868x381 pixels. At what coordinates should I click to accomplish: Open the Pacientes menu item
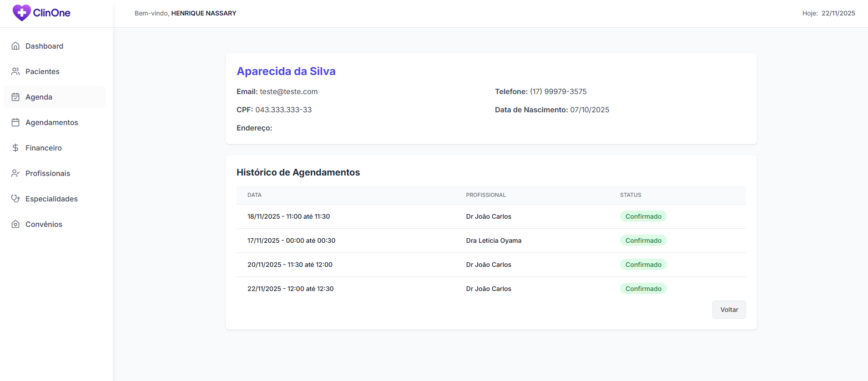(x=42, y=71)
